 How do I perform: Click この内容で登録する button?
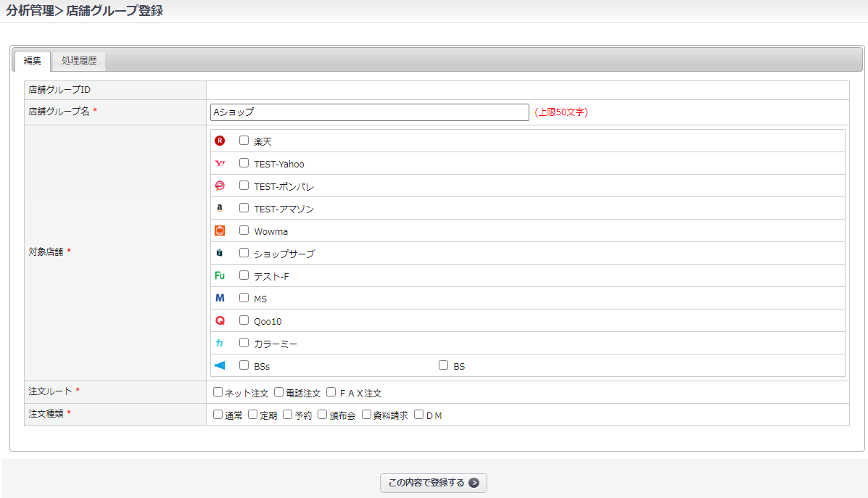pyautogui.click(x=434, y=483)
